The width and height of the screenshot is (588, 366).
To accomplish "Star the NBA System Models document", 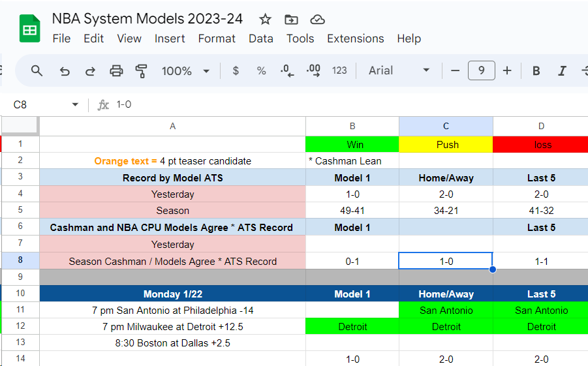I will coord(265,19).
